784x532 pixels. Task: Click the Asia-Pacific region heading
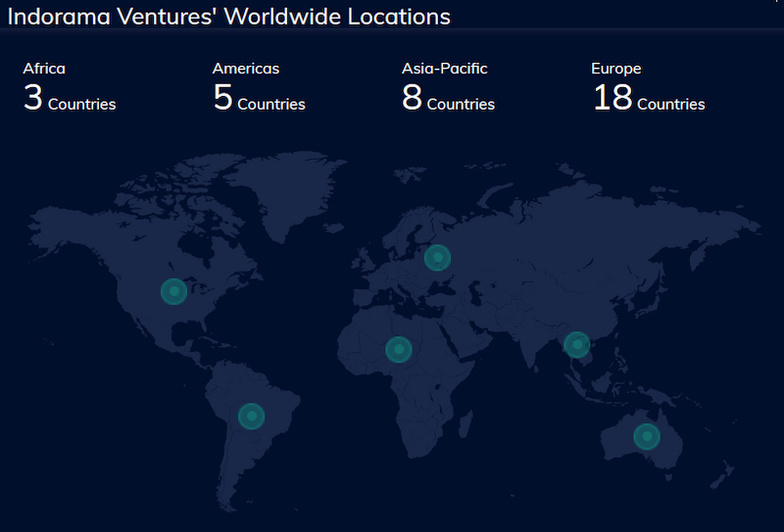(x=445, y=69)
